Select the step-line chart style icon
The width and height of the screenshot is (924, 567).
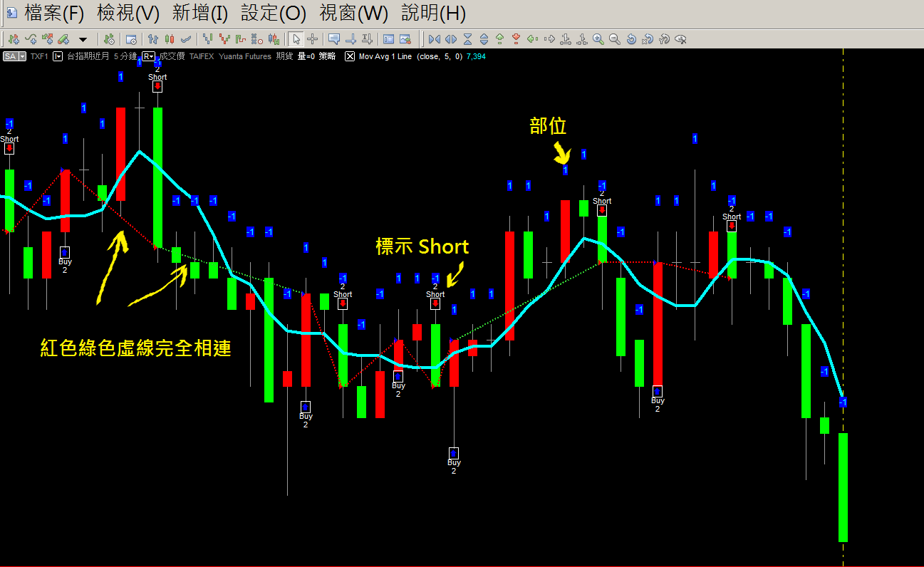pyautogui.click(x=240, y=39)
